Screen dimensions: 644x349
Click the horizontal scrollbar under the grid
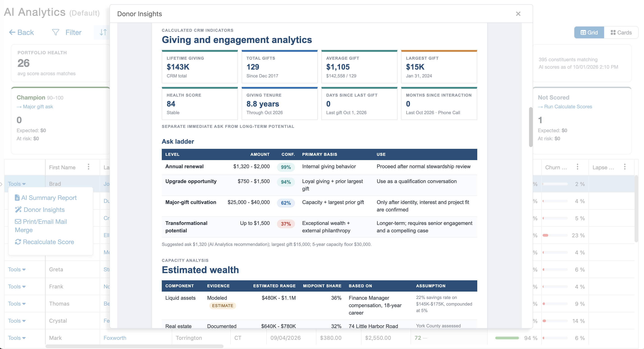[x=135, y=346]
